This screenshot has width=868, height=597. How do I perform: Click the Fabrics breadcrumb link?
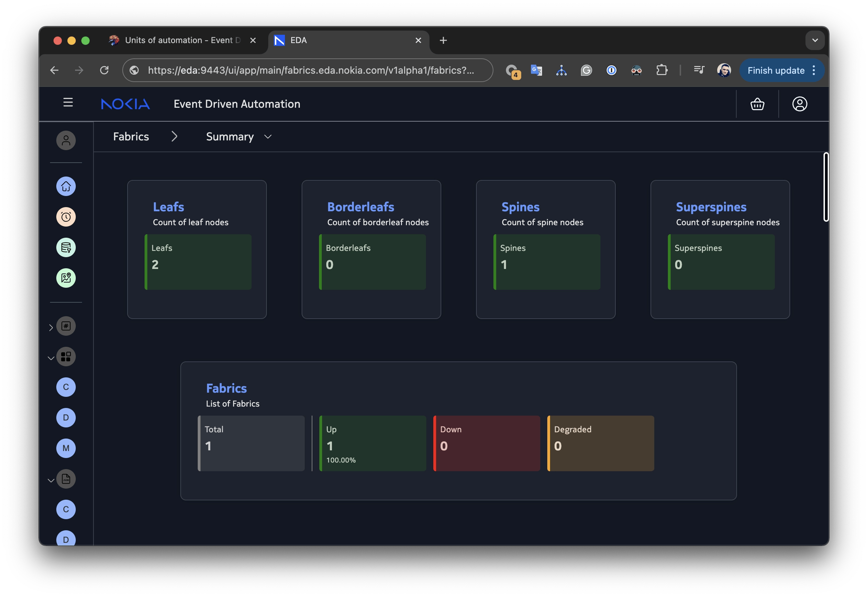(x=131, y=137)
